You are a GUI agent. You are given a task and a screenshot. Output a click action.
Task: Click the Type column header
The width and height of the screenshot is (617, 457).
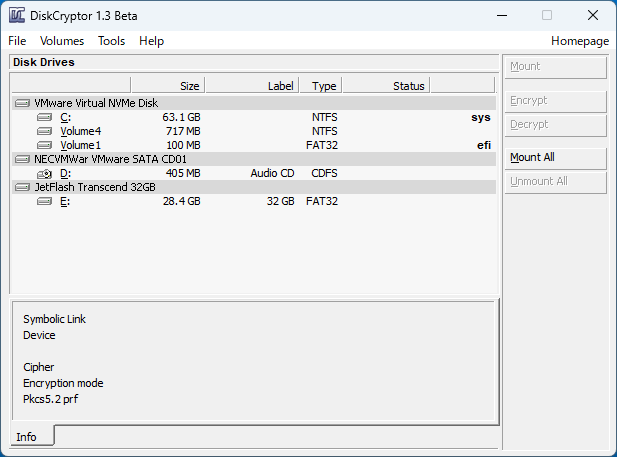click(321, 85)
